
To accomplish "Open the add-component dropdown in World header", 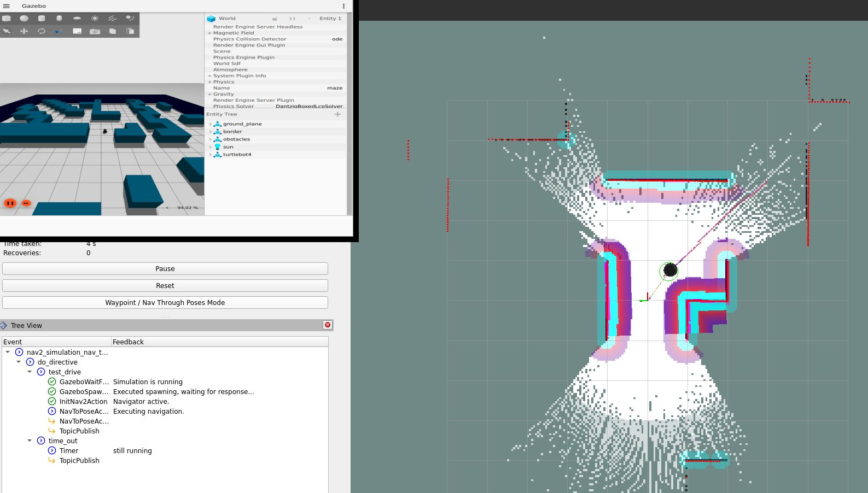I will coord(310,19).
